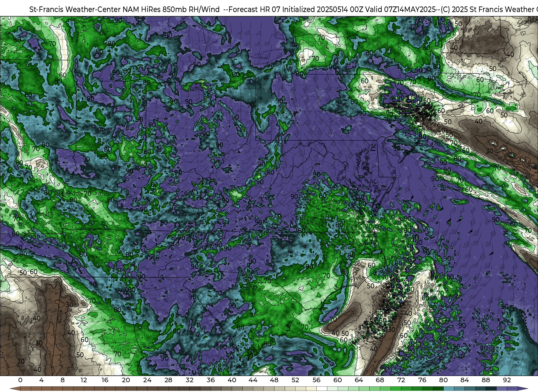Click "Initialized 20250514 00Z" in header

click(323, 10)
